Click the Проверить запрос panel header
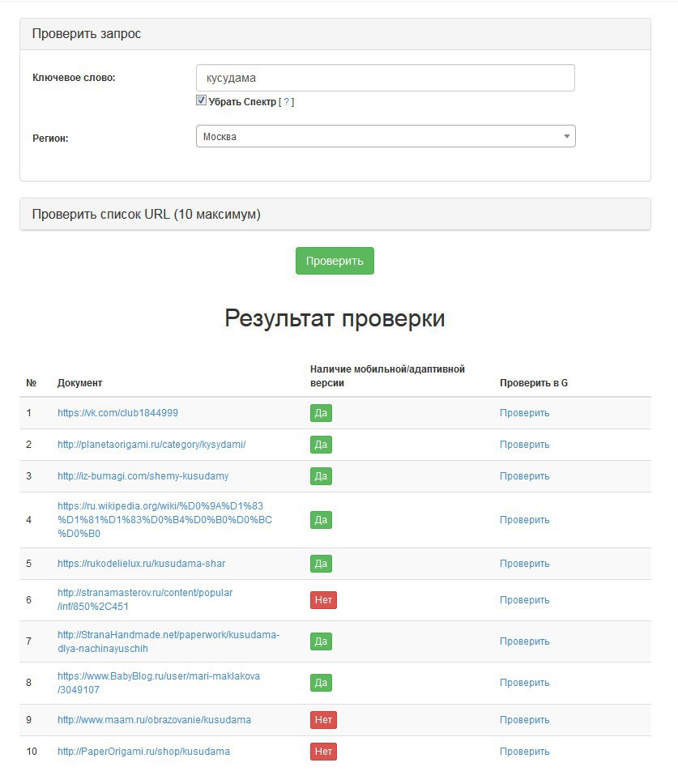This screenshot has width=678, height=784. [335, 34]
